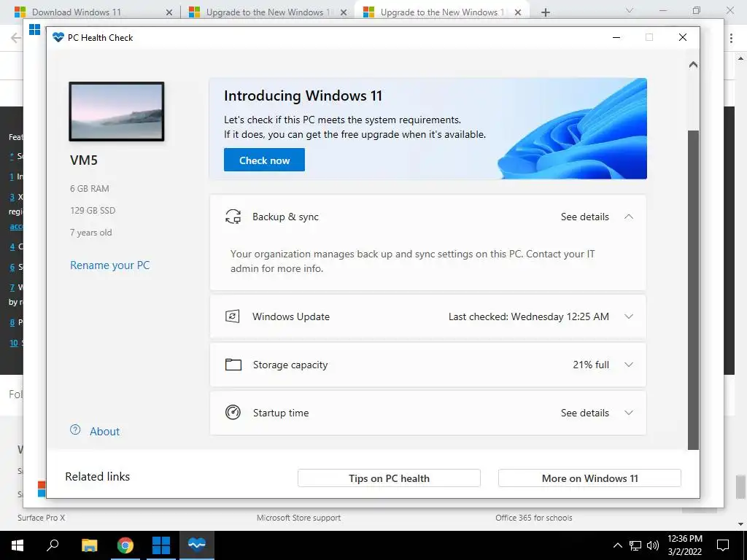Click the Storage capacity folder icon
This screenshot has height=560, width=747.
click(x=233, y=365)
